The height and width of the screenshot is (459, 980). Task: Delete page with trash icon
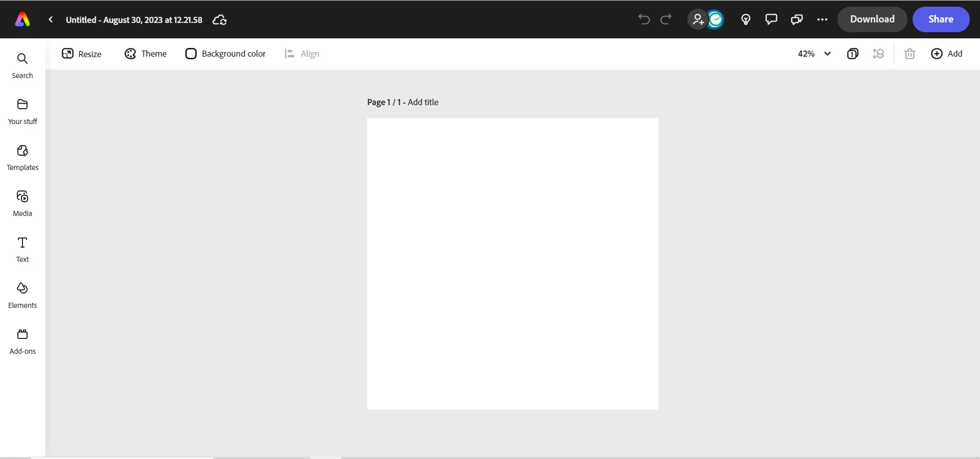point(910,54)
